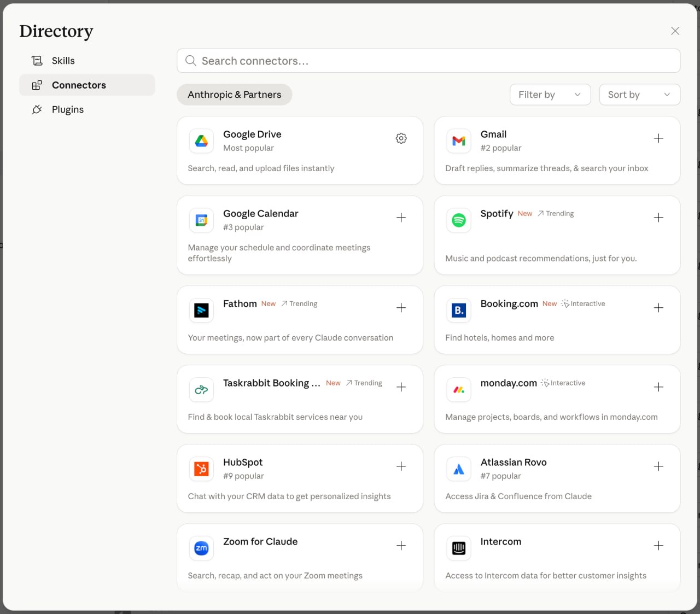Click the Search connectors field
Viewport: 700px width, 614px height.
point(428,61)
